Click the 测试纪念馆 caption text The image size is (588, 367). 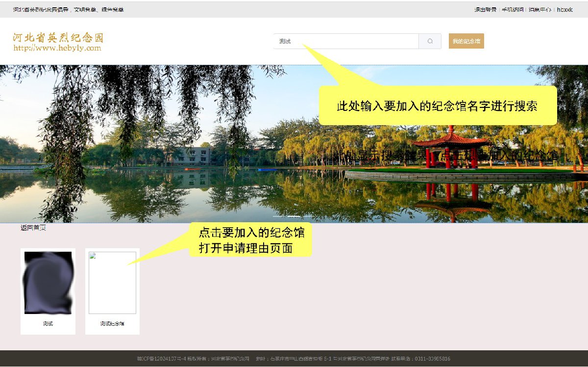pos(112,324)
